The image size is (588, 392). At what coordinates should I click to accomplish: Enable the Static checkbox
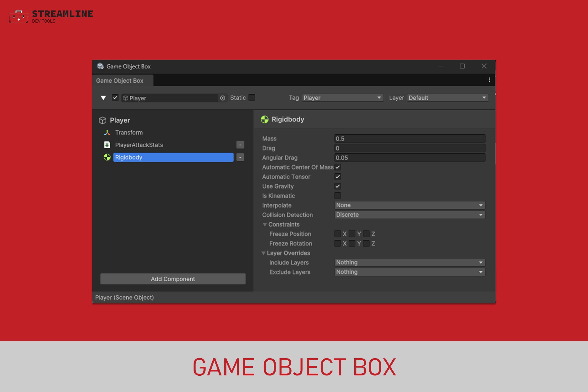click(252, 98)
